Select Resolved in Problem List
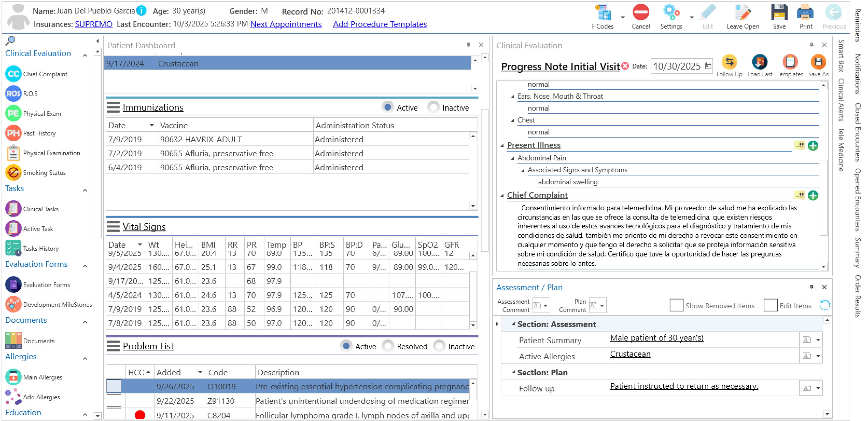This screenshot has width=868, height=421. point(388,346)
